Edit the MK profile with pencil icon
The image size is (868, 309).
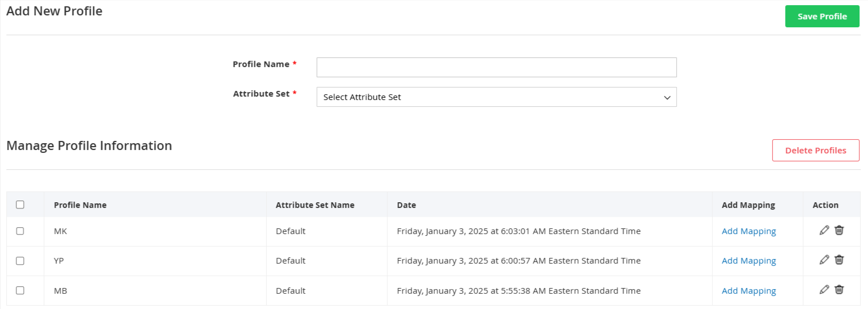tap(824, 230)
